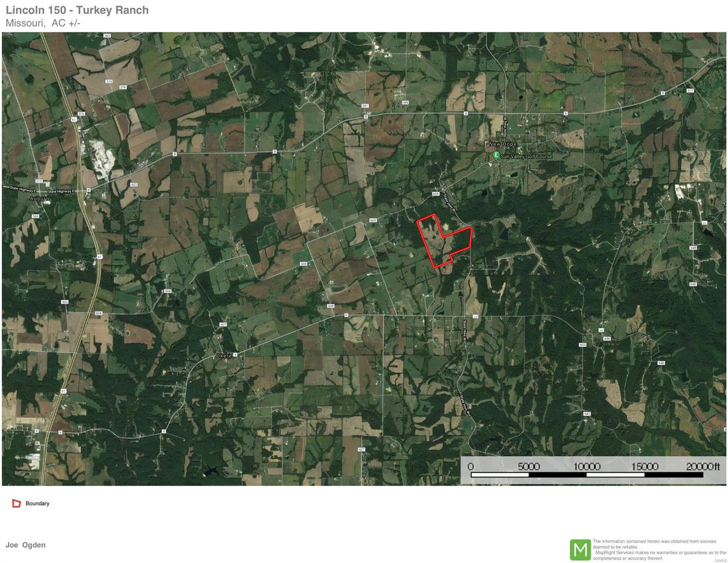Click the Boundary legend text

pyautogui.click(x=38, y=503)
